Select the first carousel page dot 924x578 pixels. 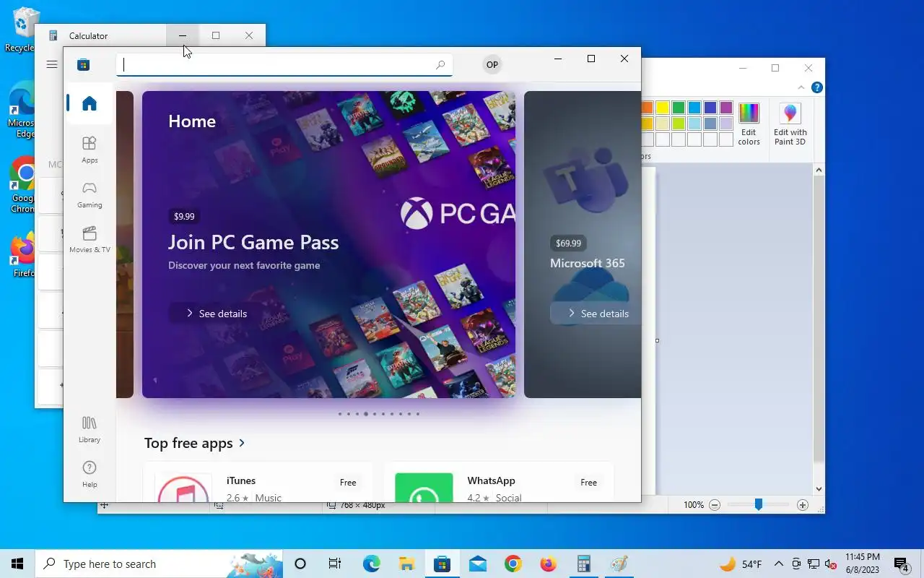[340, 414]
